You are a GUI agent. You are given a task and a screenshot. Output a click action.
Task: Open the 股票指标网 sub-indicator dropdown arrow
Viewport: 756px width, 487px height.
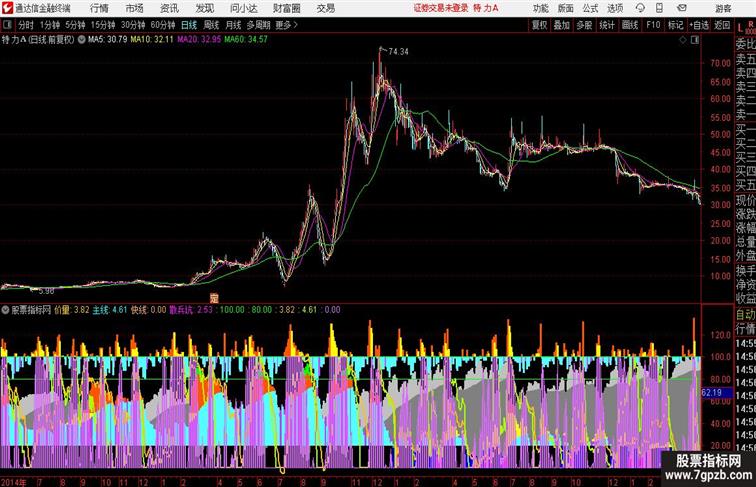(5, 310)
